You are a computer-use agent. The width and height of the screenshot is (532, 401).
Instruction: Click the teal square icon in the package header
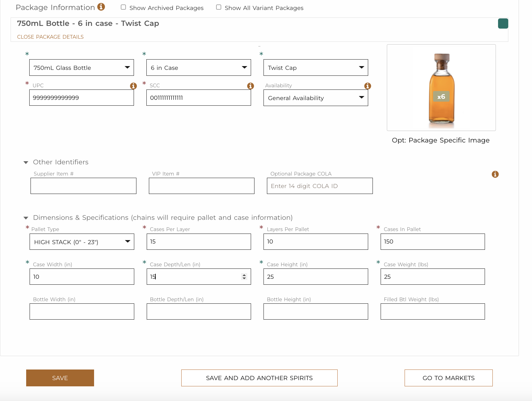coord(503,23)
